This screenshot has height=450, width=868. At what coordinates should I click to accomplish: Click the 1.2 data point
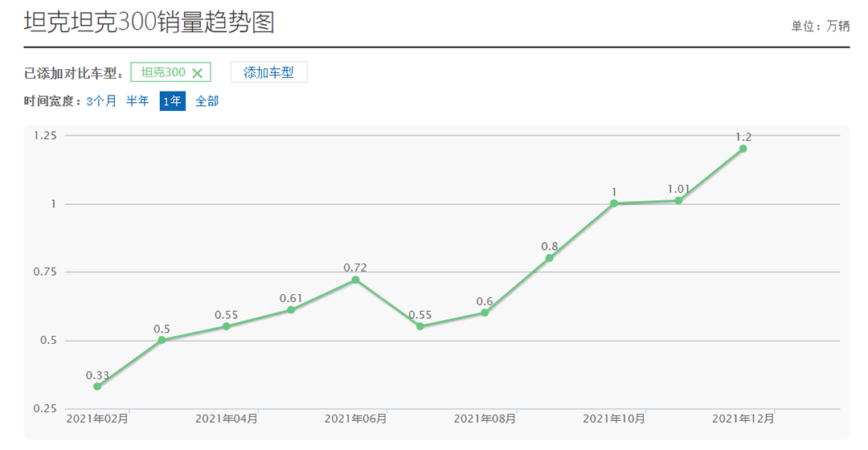[x=743, y=149]
